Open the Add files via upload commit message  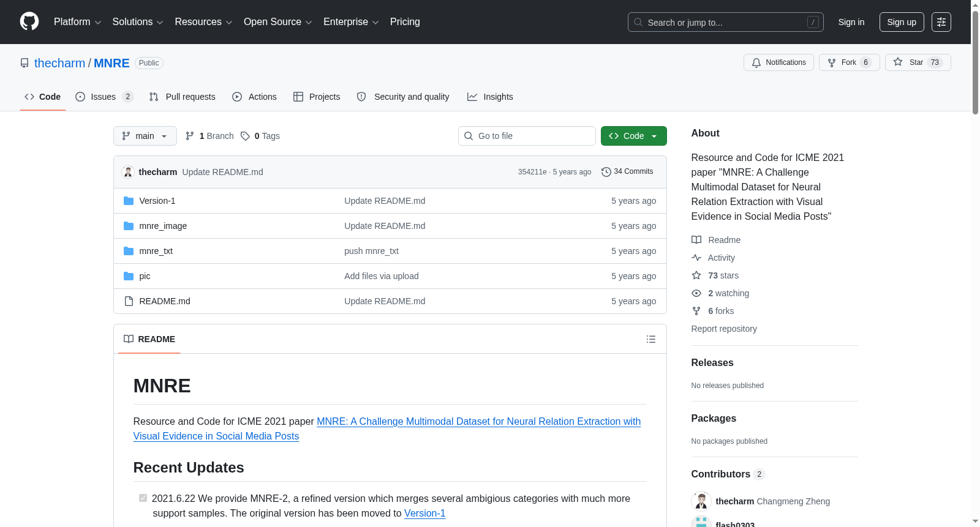pos(382,276)
